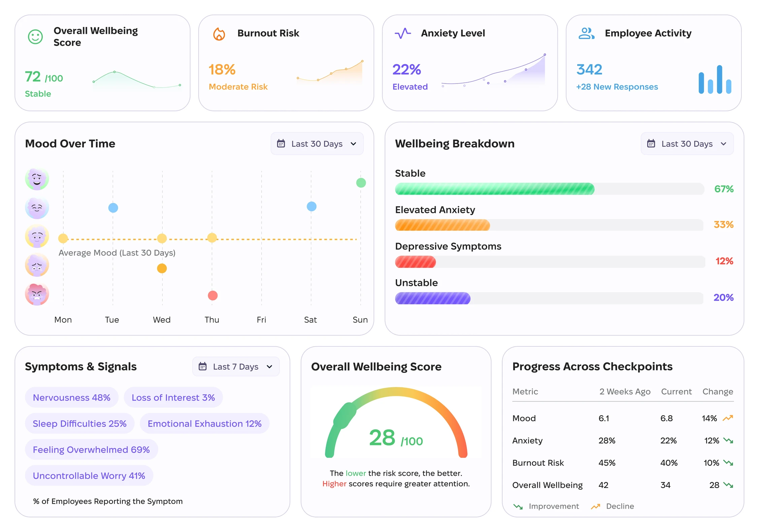Select the Feeling Overwhelmed 69% tag

91,450
